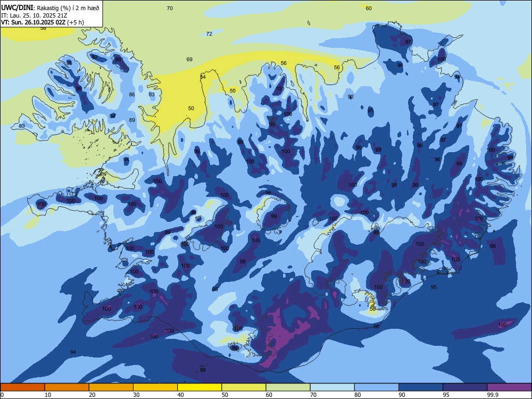The height and width of the screenshot is (399, 532).
Task: Click the map value 92 in the northeast
Action: (351, 97)
